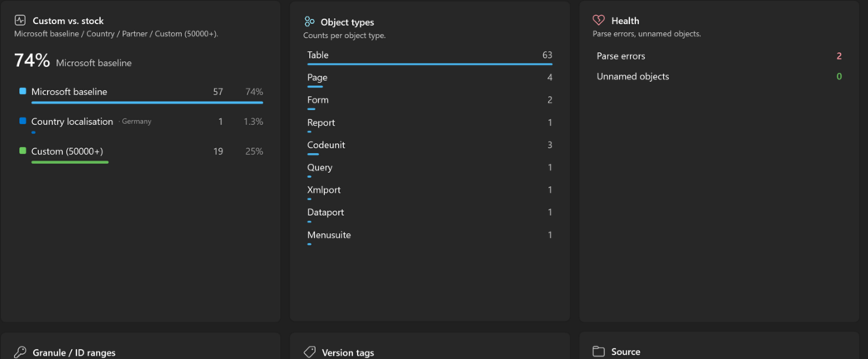Screen dimensions: 868x359
Task: Click the Custom count 19
Action: coord(218,151)
